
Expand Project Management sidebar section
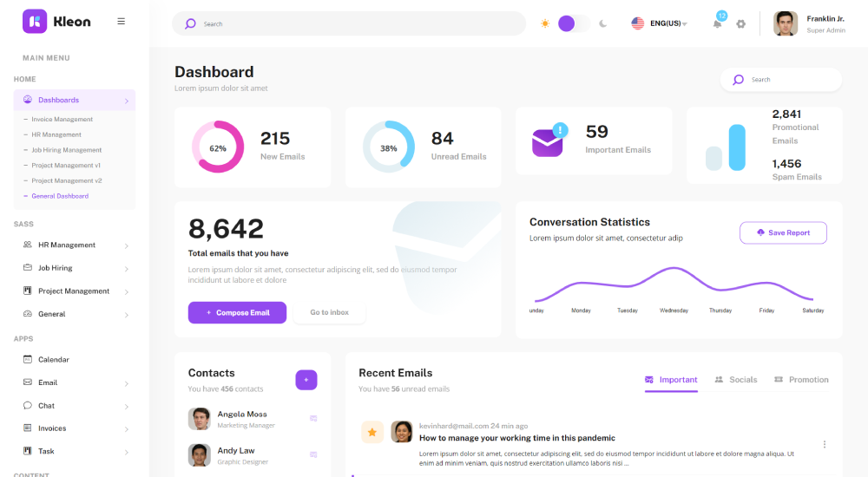click(74, 291)
